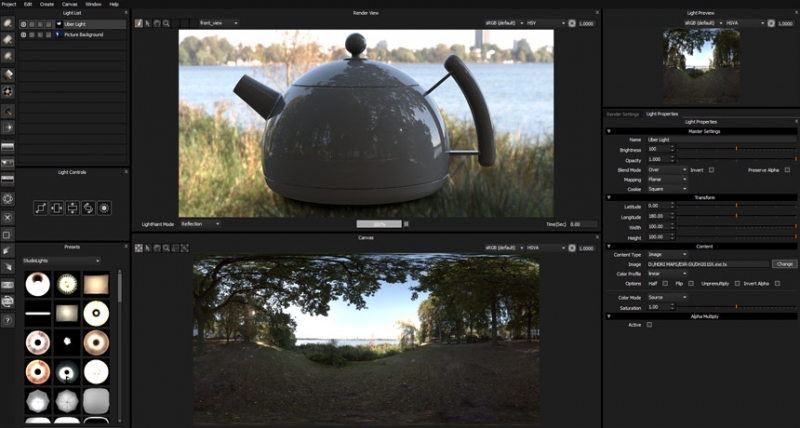Viewport: 800px width, 428px height.
Task: Select the hand pan tool in Canvas toolbar
Action: (x=157, y=248)
